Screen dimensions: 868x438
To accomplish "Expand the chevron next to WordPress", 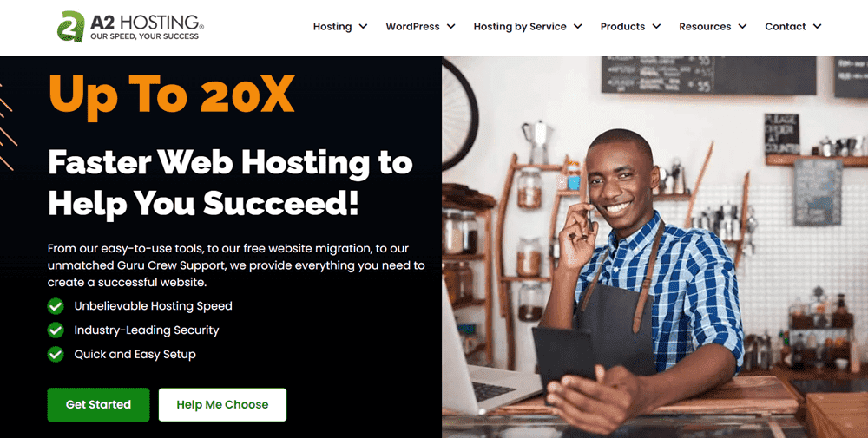I will [451, 27].
